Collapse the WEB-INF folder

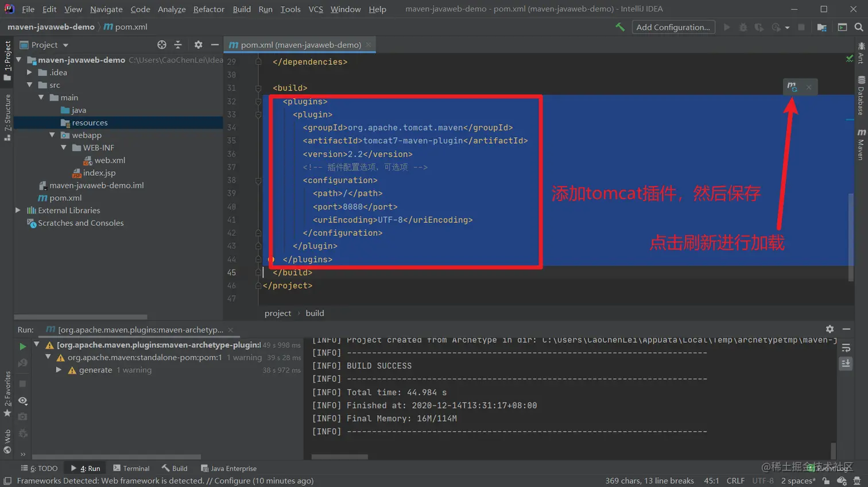pyautogui.click(x=64, y=148)
